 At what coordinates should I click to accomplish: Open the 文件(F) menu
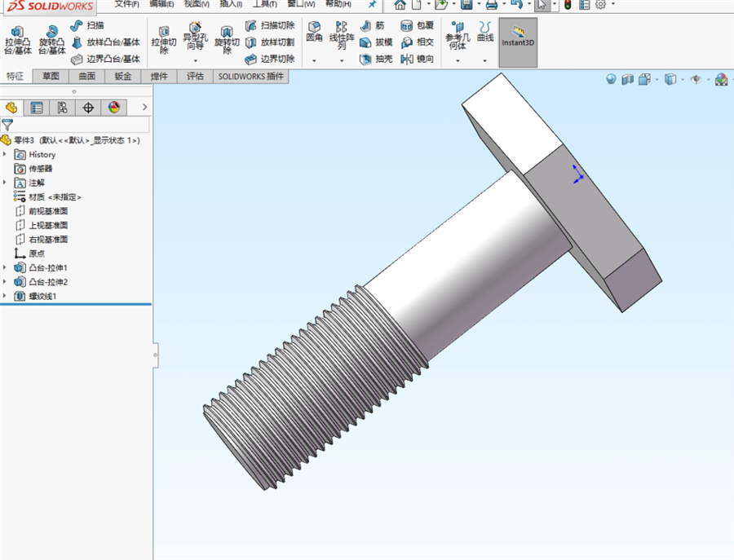(126, 4)
